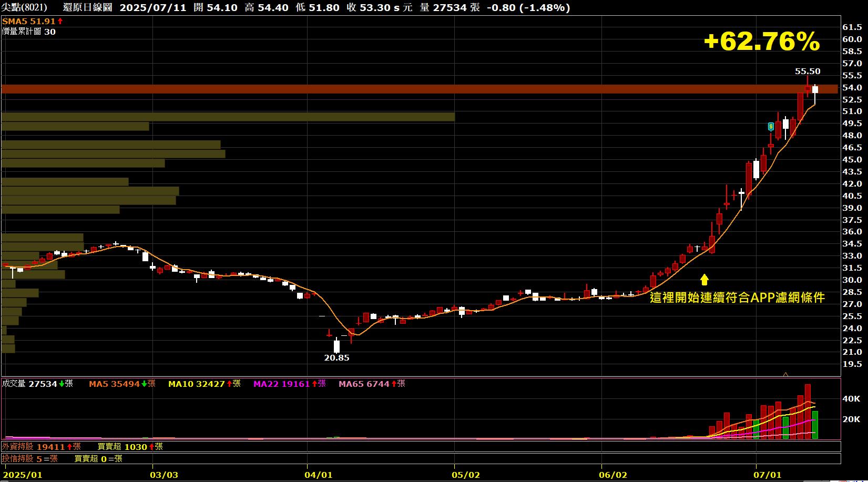The image size is (868, 482).
Task: Open the 尖點(8021) stock symbol selector
Action: (x=25, y=7)
